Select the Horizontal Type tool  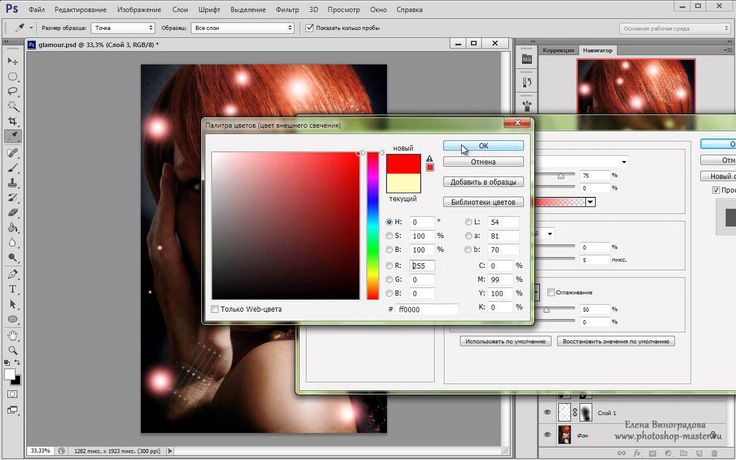(x=13, y=289)
